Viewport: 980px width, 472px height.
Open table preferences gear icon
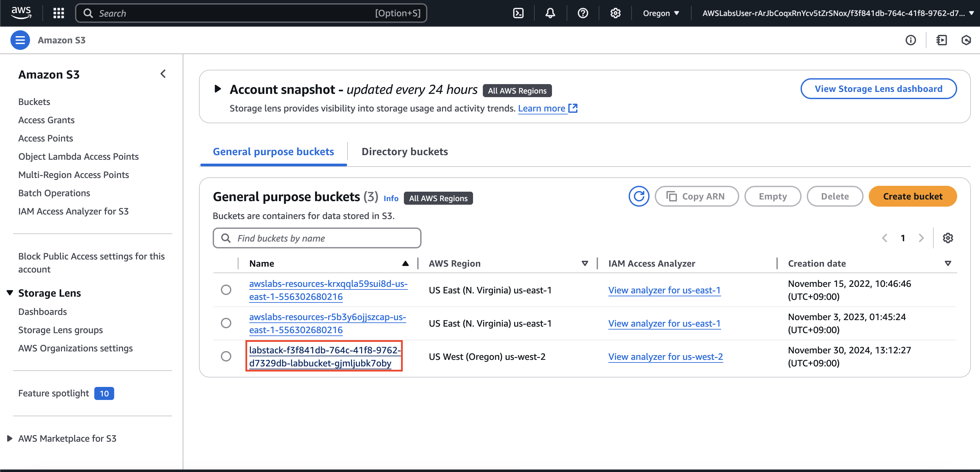click(947, 238)
